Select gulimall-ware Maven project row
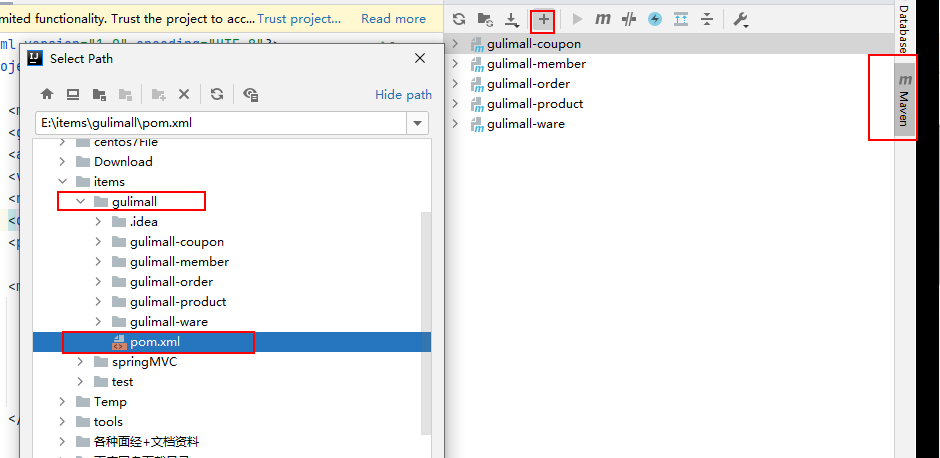The image size is (940, 458). pyautogui.click(x=670, y=123)
